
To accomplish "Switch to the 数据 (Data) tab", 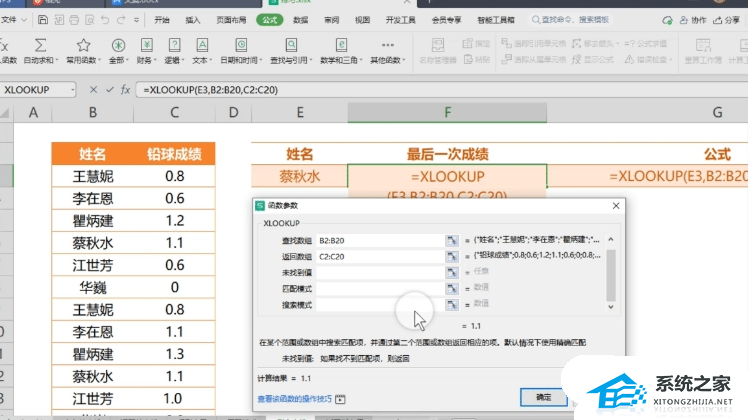I will [x=301, y=20].
